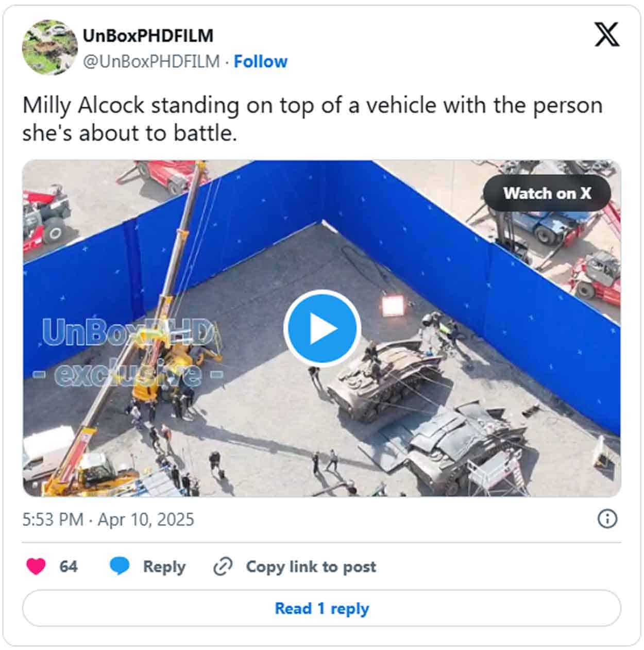The height and width of the screenshot is (650, 644).
Task: Open the info circle icon
Action: (x=607, y=519)
